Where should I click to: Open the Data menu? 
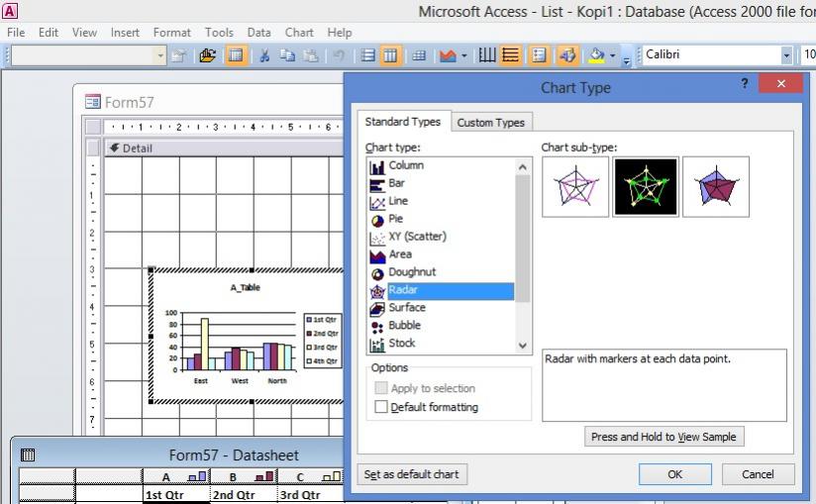point(258,33)
